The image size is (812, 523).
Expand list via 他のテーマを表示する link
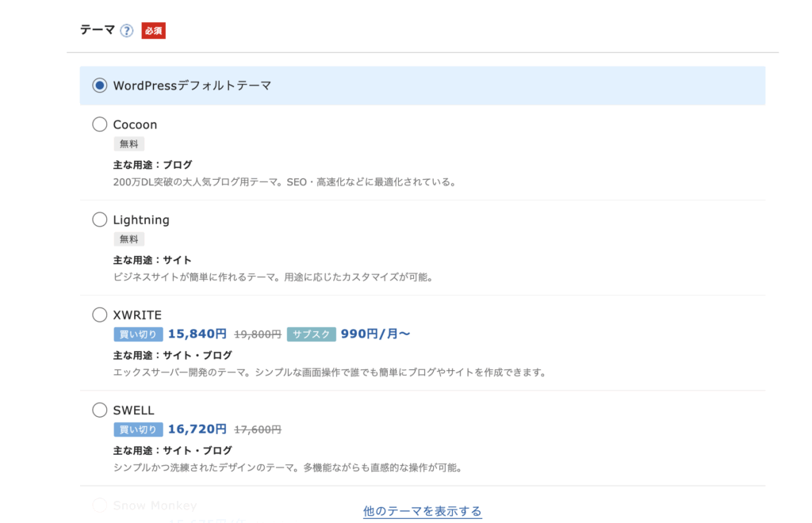pos(422,511)
